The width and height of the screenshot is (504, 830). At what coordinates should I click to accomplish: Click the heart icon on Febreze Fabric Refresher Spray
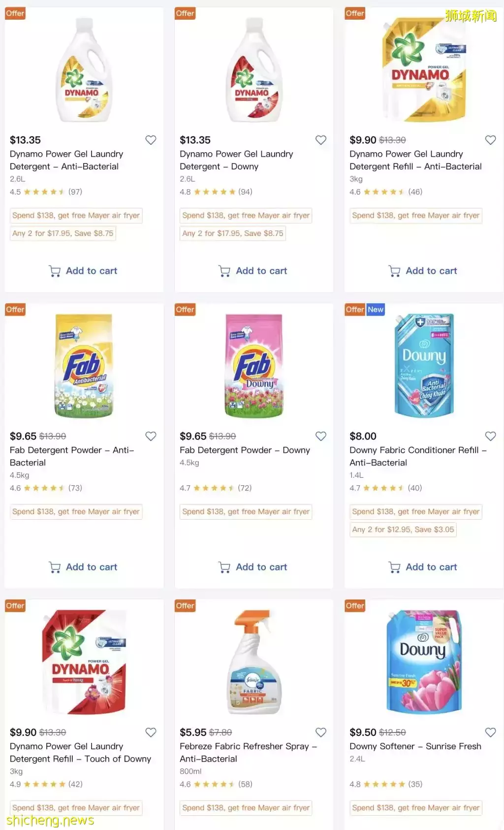[x=321, y=732]
